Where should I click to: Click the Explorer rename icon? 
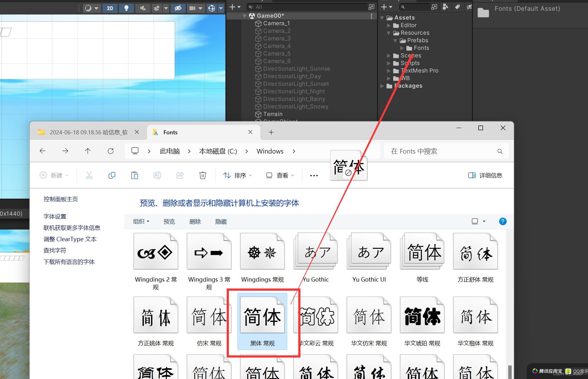coord(157,175)
